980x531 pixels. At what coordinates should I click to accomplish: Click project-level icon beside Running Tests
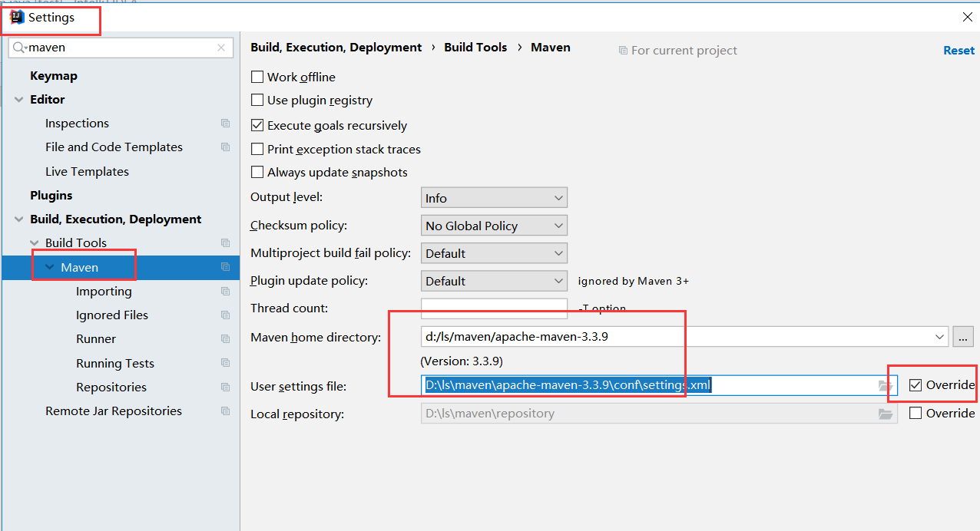point(225,363)
